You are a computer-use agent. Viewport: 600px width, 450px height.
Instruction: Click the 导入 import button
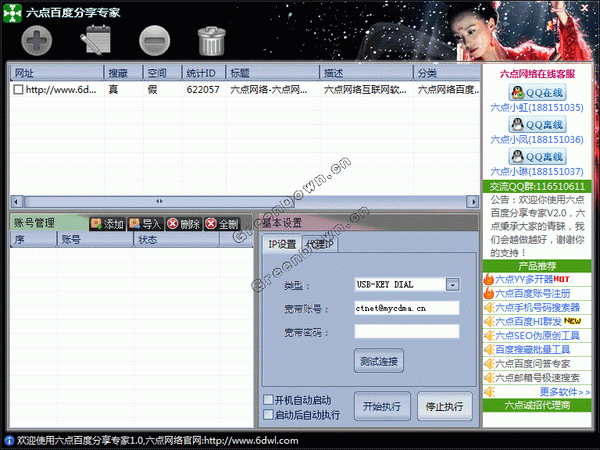pos(145,224)
